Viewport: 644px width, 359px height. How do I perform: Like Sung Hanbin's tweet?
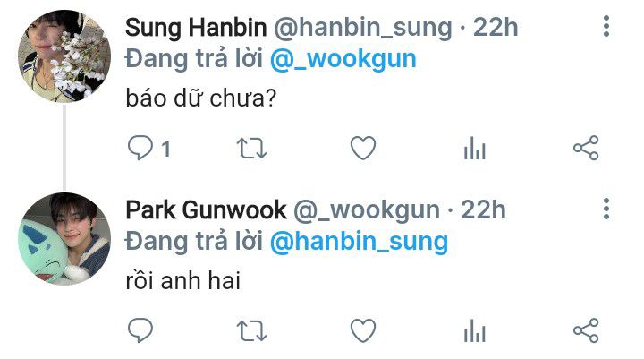pos(363,148)
